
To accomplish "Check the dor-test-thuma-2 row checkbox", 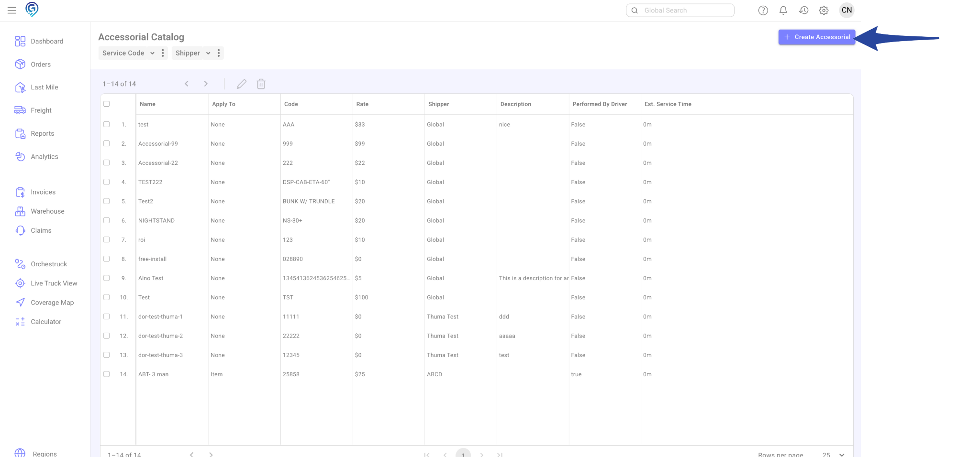I will 107,336.
